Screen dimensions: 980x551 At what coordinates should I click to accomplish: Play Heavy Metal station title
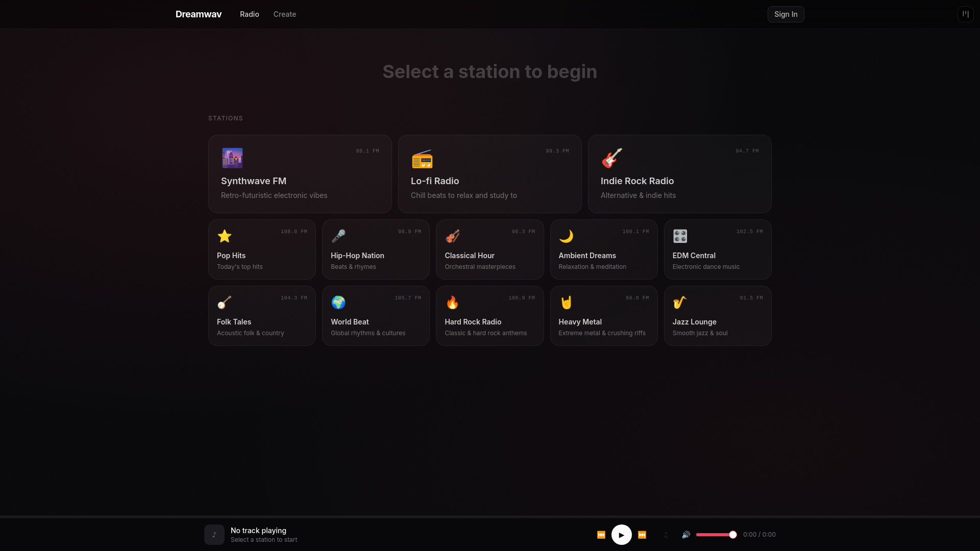click(580, 322)
